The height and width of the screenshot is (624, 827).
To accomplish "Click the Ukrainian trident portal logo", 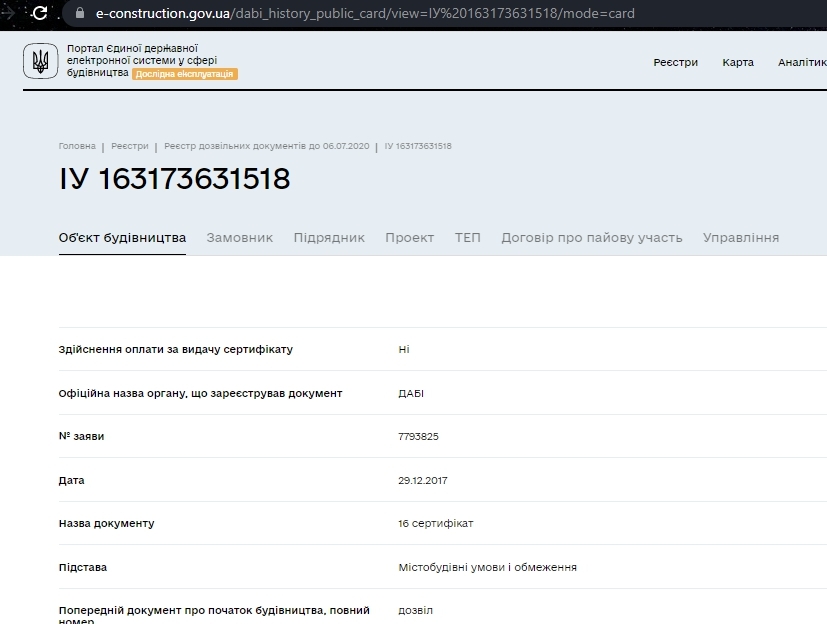I will coord(41,61).
